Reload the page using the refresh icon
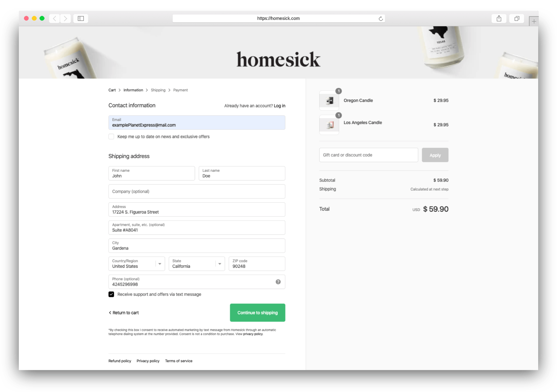Image resolution: width=557 pixels, height=392 pixels. pyautogui.click(x=381, y=19)
